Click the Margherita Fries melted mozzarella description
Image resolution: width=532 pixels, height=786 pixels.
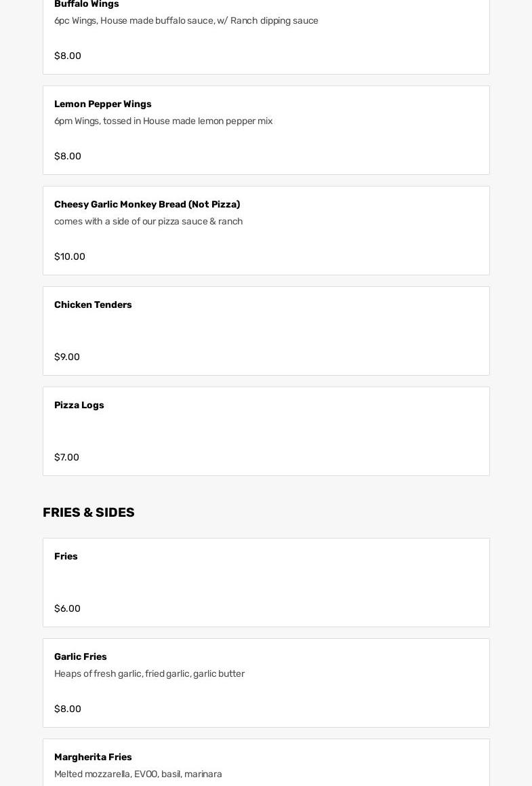138,774
